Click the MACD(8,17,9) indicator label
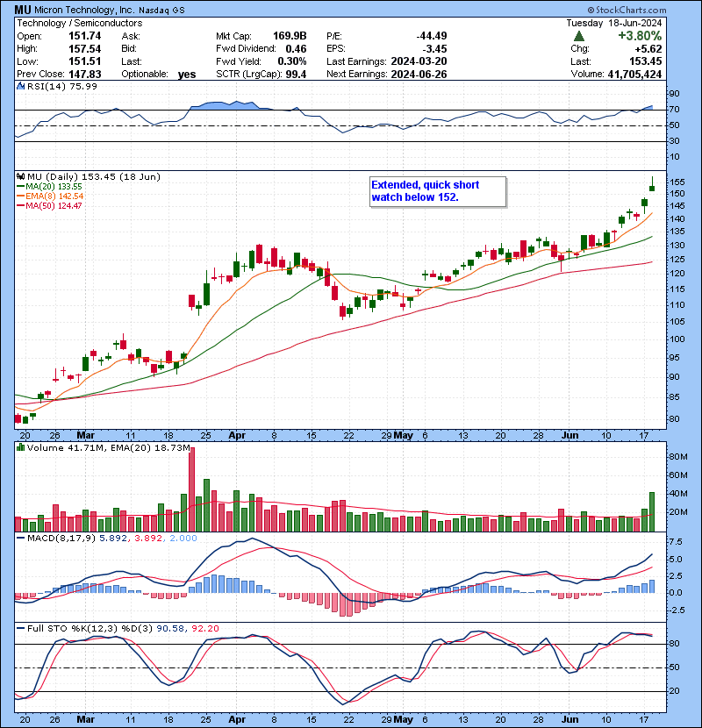702x728 pixels. pos(61,539)
